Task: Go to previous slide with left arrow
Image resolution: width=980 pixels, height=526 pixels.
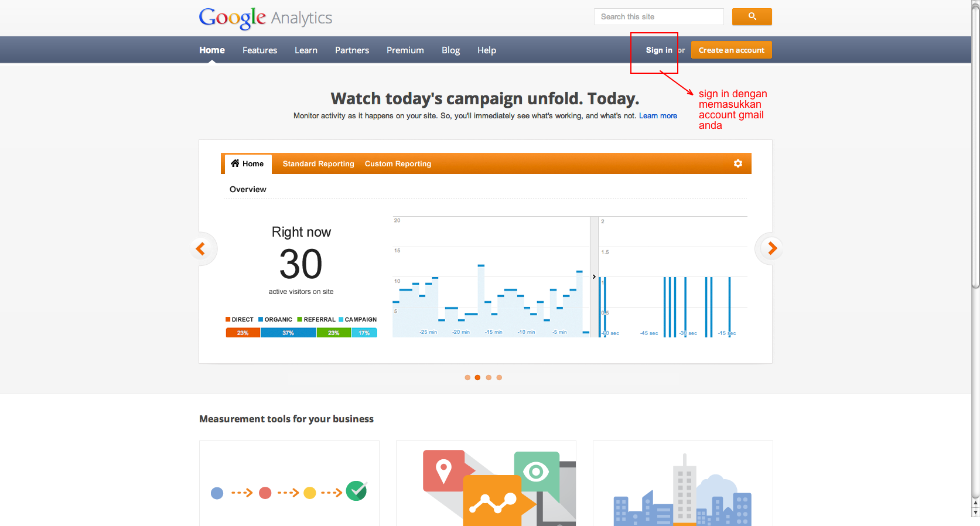Action: 201,249
